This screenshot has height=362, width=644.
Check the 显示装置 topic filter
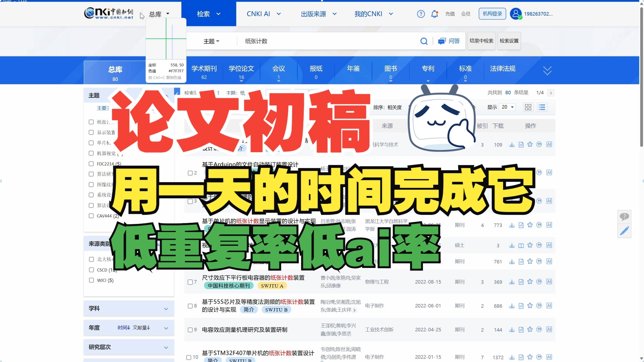[91, 132]
